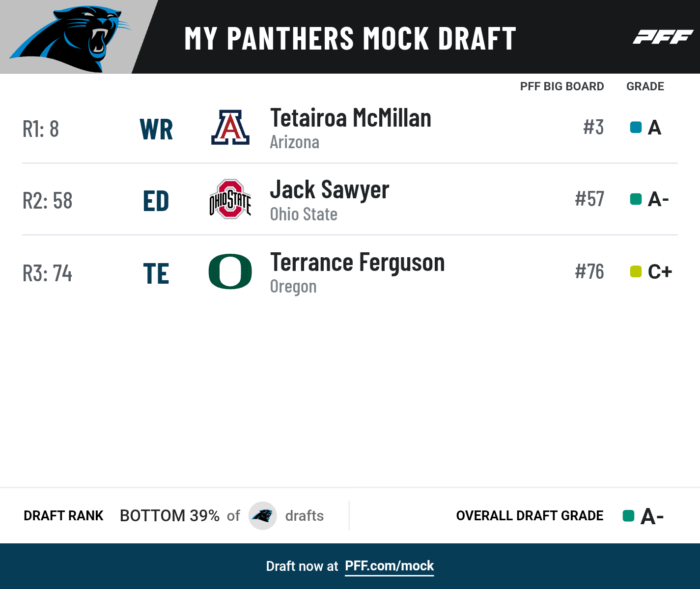Click the BOTTOM 39% draft rank text
The height and width of the screenshot is (589, 700).
coord(169,516)
